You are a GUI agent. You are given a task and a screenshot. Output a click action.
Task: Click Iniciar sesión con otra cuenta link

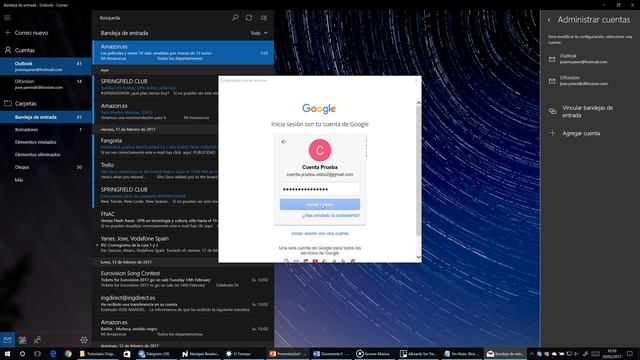320,233
